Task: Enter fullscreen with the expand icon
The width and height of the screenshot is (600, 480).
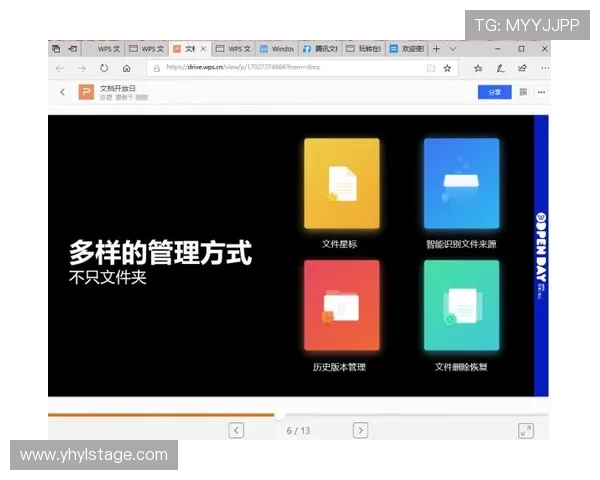Action: tap(526, 430)
